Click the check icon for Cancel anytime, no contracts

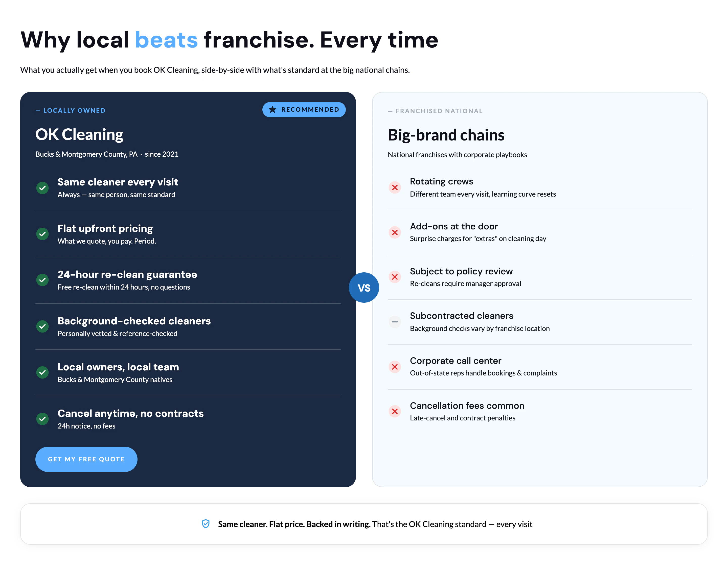click(x=42, y=419)
